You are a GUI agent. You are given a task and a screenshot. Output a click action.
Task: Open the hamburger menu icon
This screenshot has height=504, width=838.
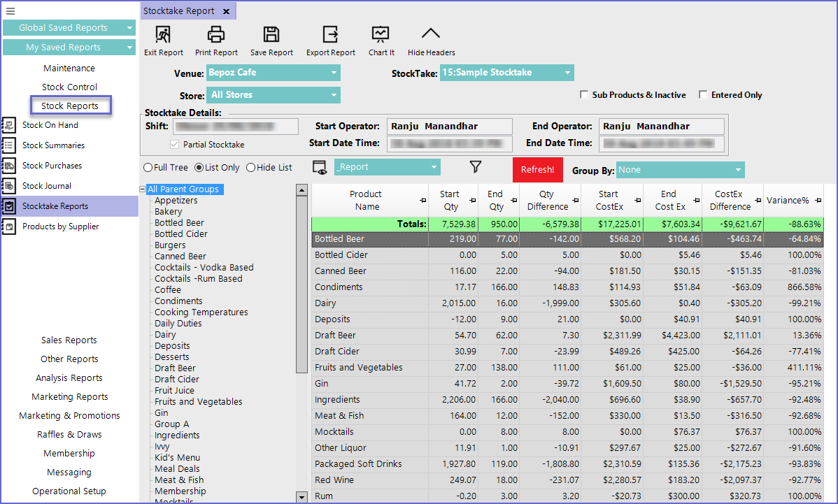[10, 11]
